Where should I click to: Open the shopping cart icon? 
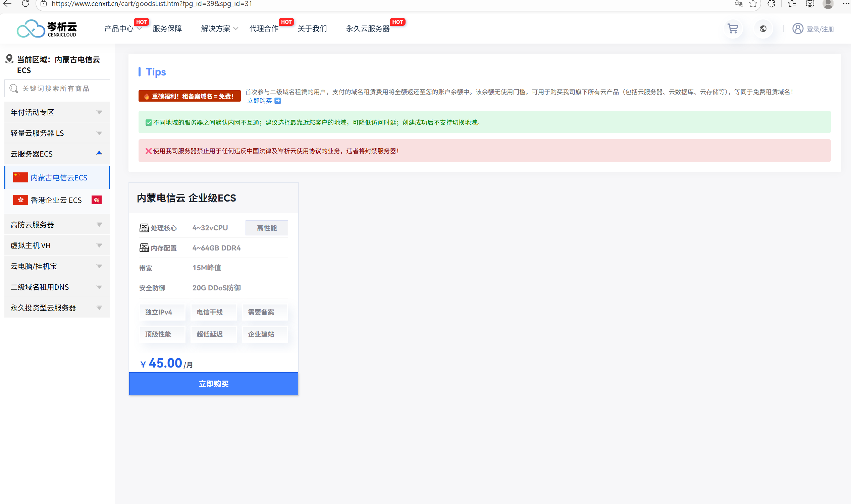[x=733, y=29]
